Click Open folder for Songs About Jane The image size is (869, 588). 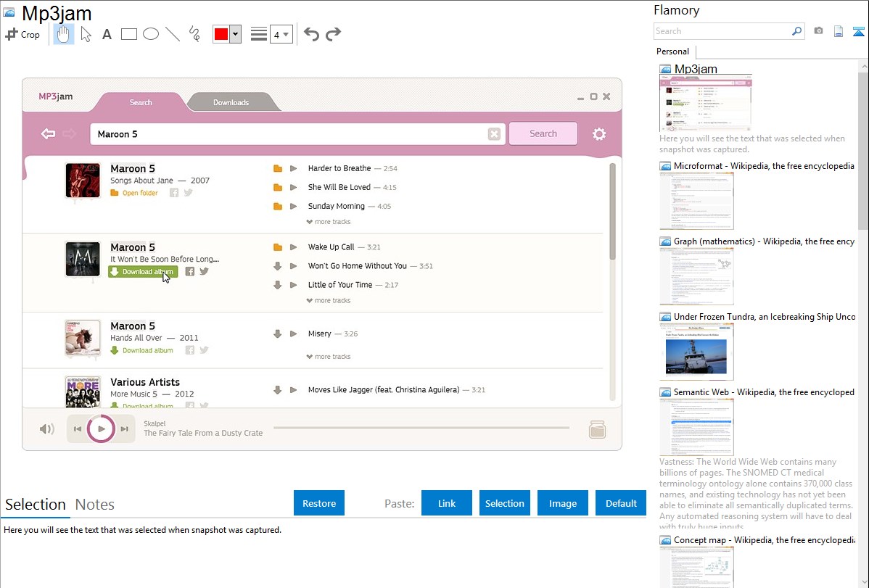pos(134,193)
